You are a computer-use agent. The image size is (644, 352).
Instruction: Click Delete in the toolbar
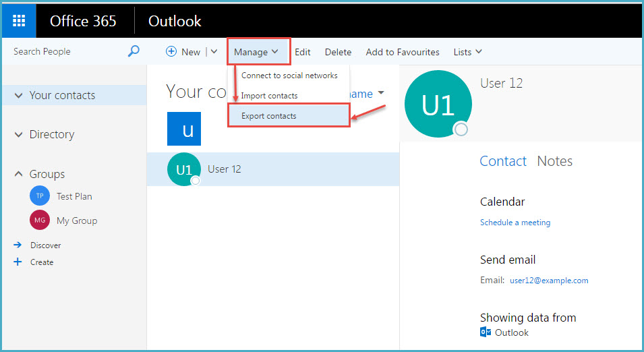click(338, 52)
